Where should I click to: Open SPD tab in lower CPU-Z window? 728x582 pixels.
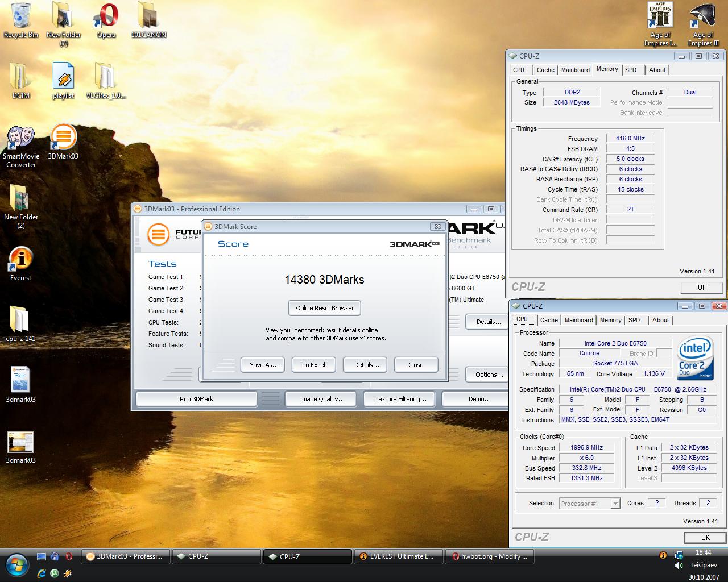point(634,320)
